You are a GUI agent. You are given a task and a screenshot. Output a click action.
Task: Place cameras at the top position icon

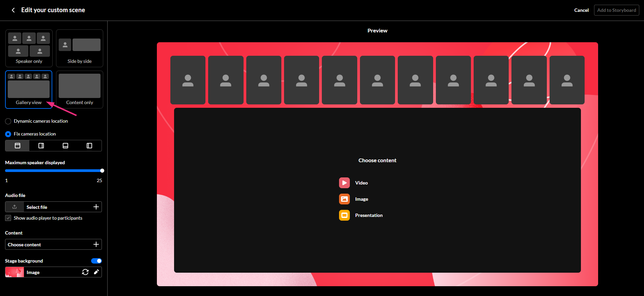pyautogui.click(x=18, y=146)
